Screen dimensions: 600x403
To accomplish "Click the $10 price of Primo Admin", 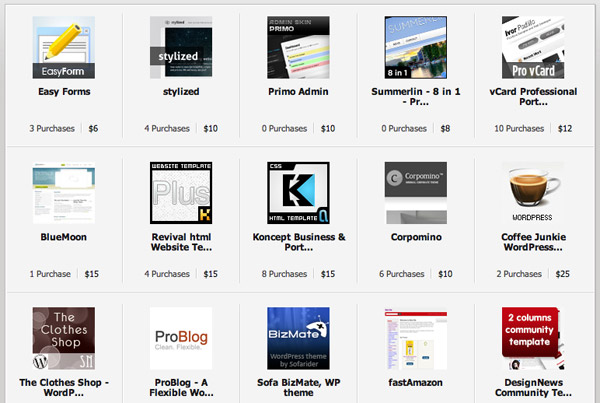I will click(328, 129).
